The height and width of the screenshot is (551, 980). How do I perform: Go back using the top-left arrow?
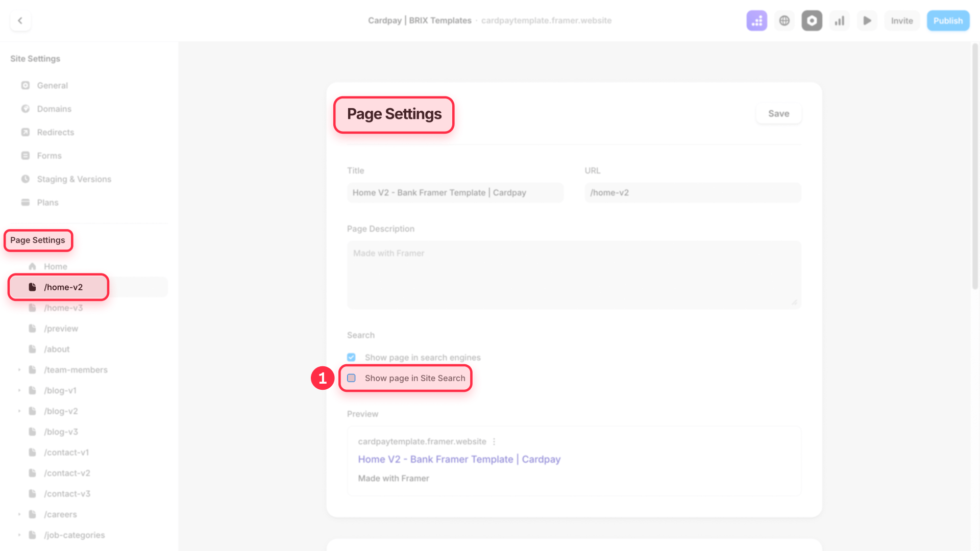(20, 20)
